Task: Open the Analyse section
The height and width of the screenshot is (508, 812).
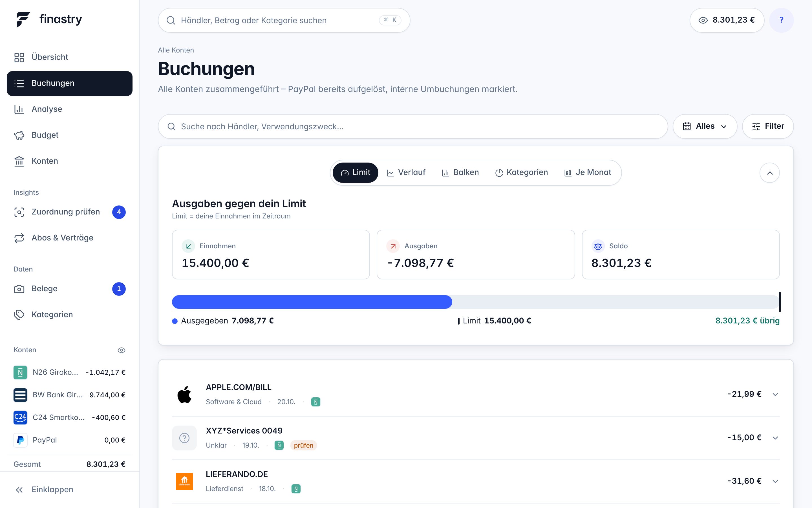Action: click(x=69, y=109)
